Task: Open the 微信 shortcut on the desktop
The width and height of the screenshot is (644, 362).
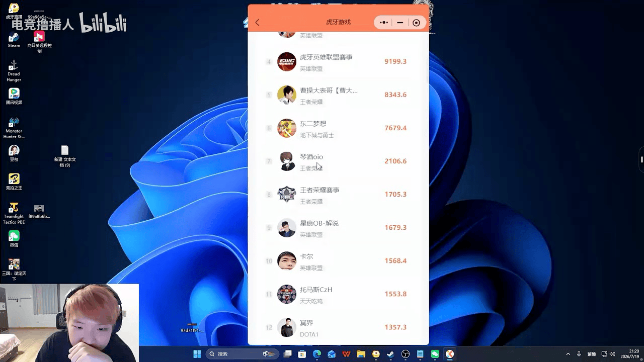Action: click(14, 239)
